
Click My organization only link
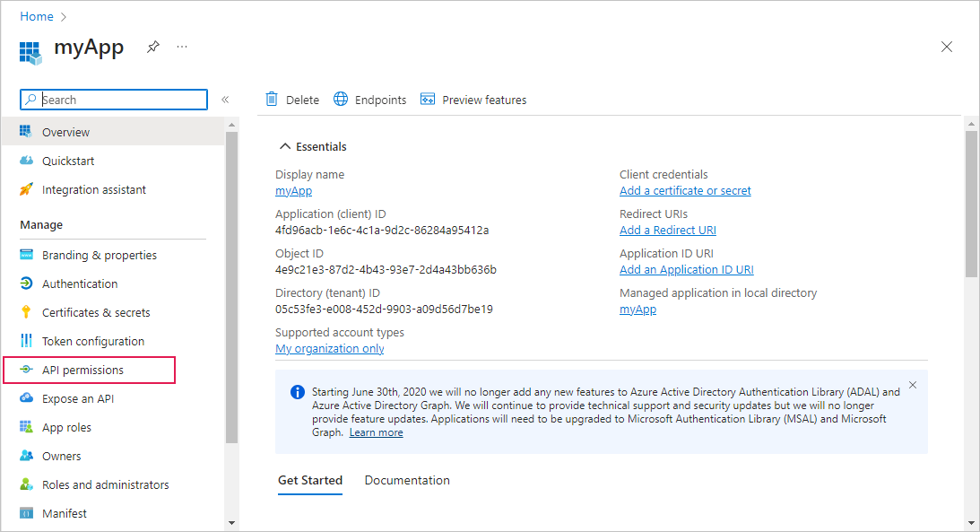[329, 348]
